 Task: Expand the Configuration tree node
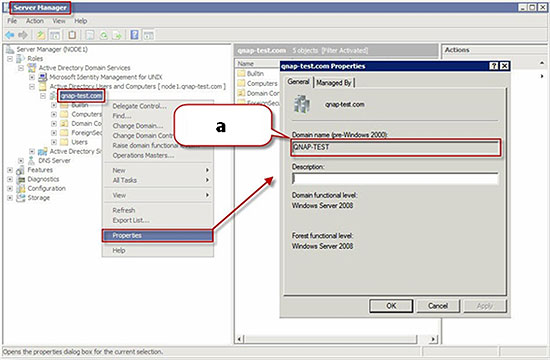pos(10,188)
